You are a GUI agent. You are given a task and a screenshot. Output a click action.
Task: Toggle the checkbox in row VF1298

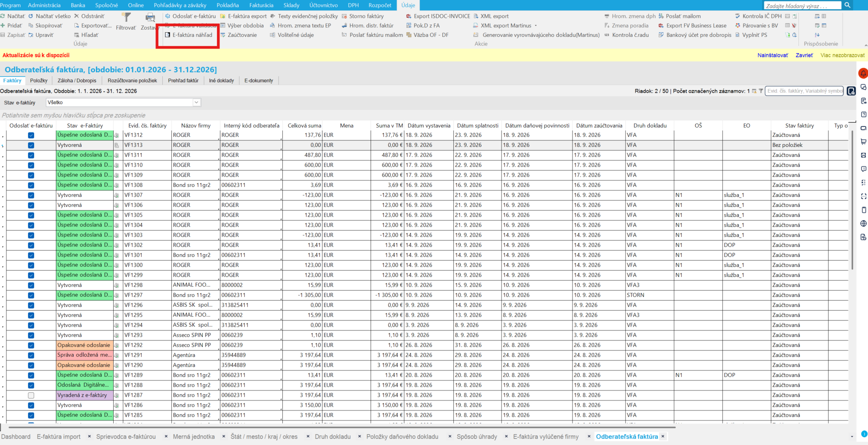coord(31,285)
